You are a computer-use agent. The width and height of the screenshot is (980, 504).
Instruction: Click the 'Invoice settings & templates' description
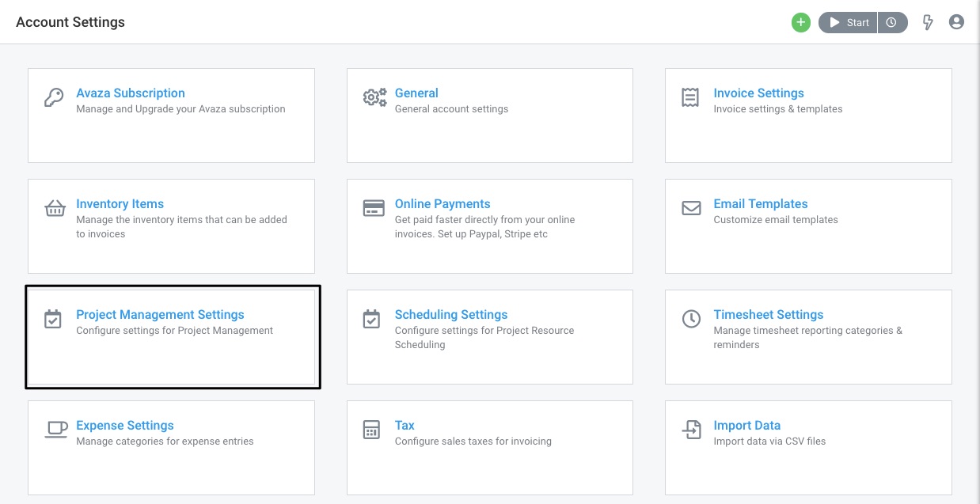point(778,109)
